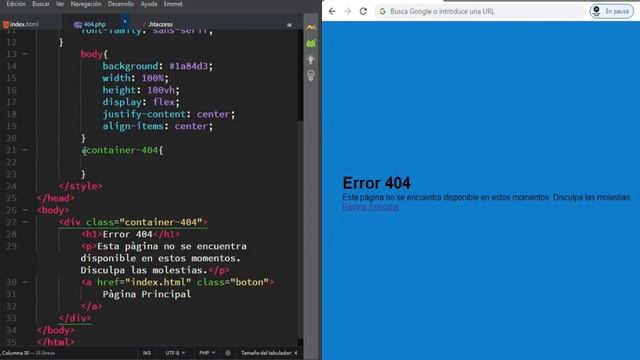Viewport: 640px width, 360px height.
Task: Click the 'Esta página no se encuentra' paragraph
Action: [487, 197]
